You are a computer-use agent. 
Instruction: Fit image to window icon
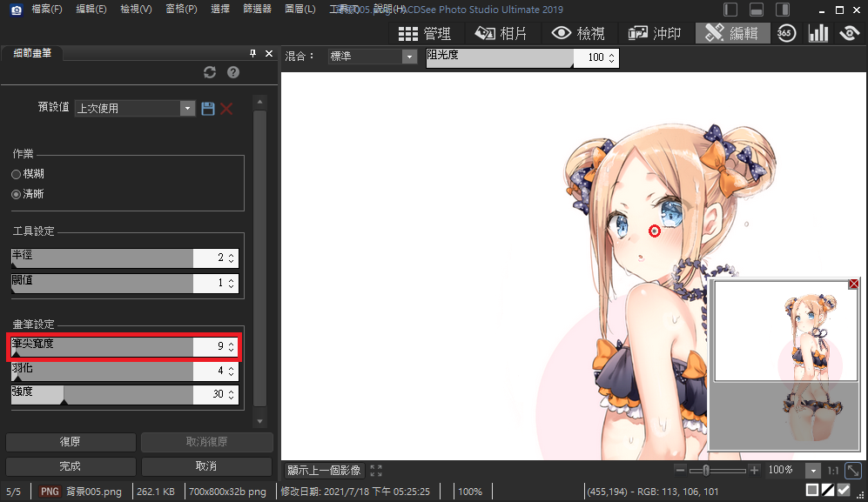point(853,471)
